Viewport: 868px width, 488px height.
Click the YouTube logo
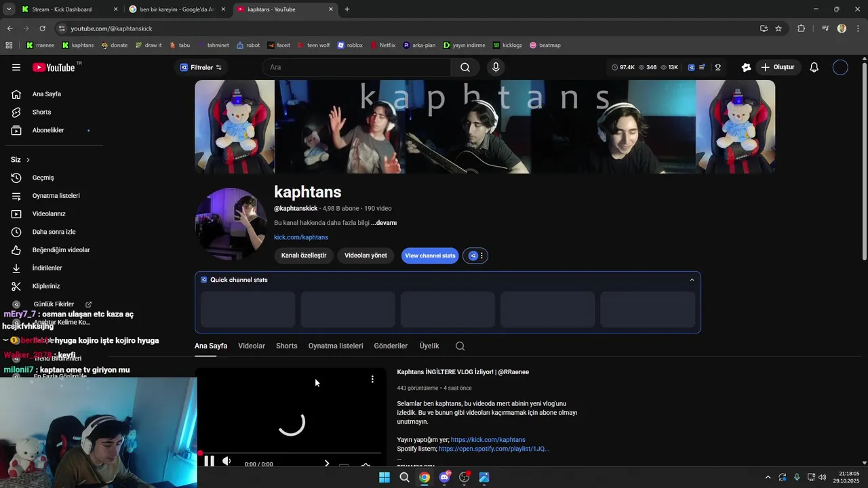coord(54,67)
